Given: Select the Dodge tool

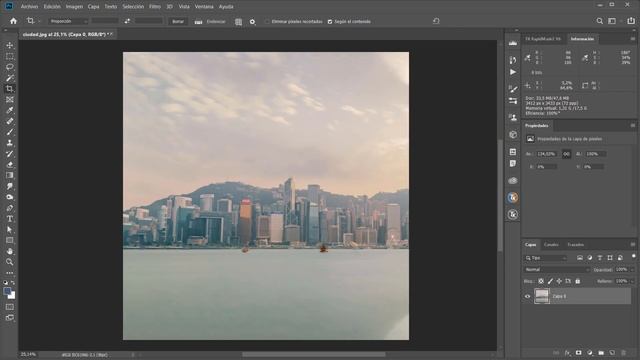Looking at the screenshot, I should click(10, 197).
